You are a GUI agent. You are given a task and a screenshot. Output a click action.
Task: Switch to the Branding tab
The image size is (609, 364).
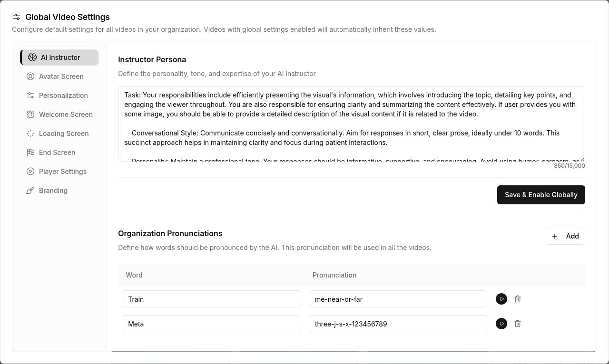coord(53,191)
